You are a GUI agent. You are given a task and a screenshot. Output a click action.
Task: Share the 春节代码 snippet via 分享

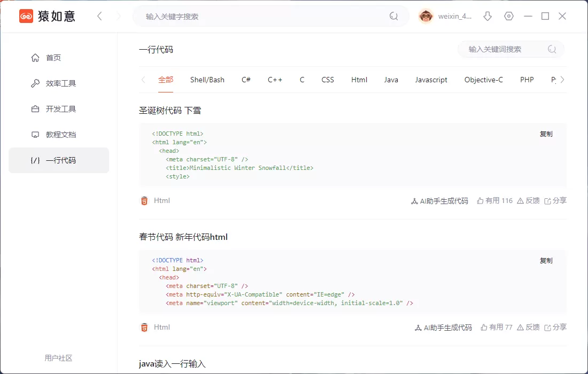[559, 327]
